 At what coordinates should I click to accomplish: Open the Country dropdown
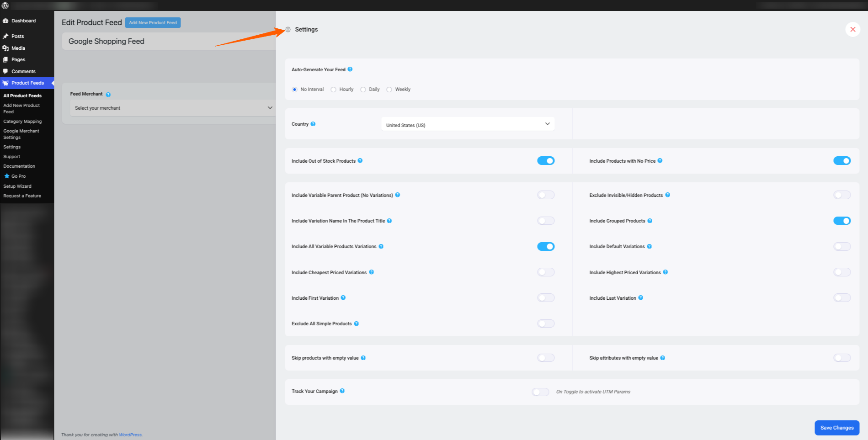coord(468,124)
